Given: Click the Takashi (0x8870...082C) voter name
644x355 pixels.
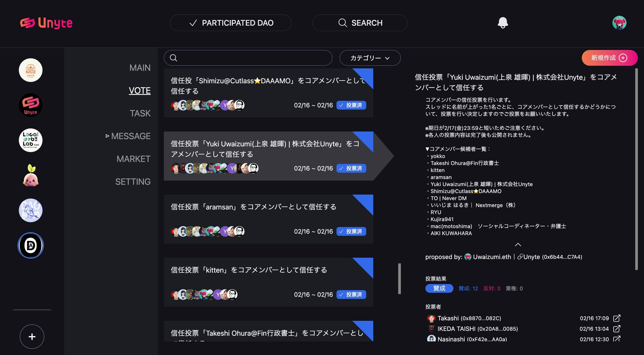Looking at the screenshot, I should [x=469, y=318].
